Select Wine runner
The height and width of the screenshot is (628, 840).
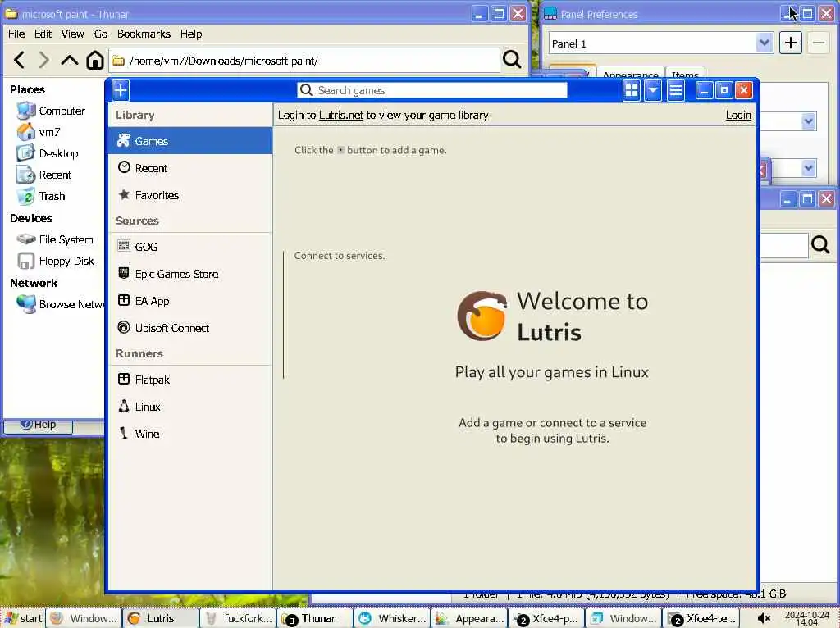[x=190, y=434]
